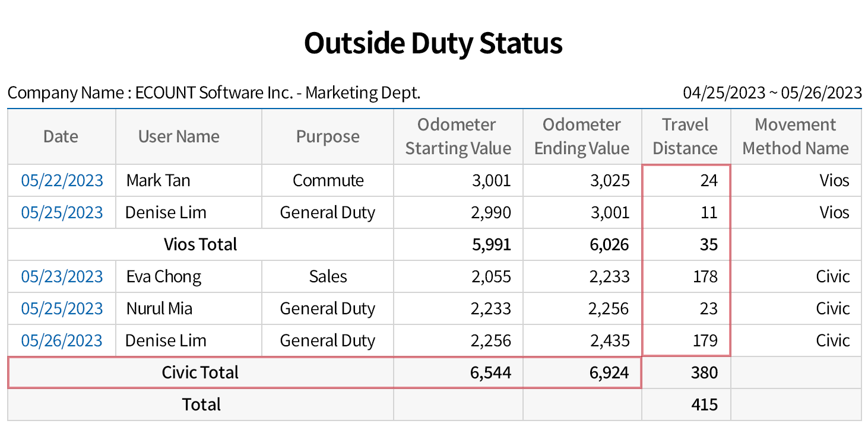The image size is (868, 427).
Task: Click the 05/23/2023 date link
Action: [62, 276]
